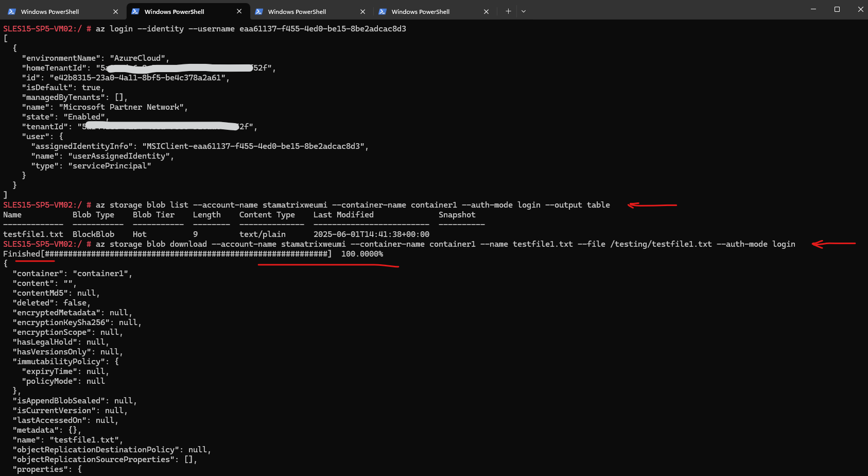
Task: Click PowerShell icon on fourth tab
Action: tap(383, 11)
